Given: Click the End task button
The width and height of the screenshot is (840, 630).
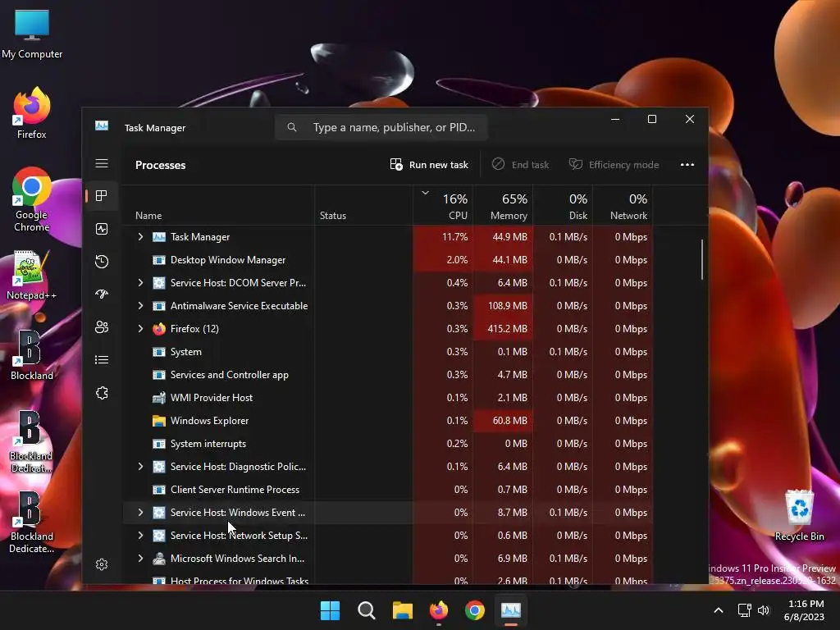Looking at the screenshot, I should (x=520, y=164).
